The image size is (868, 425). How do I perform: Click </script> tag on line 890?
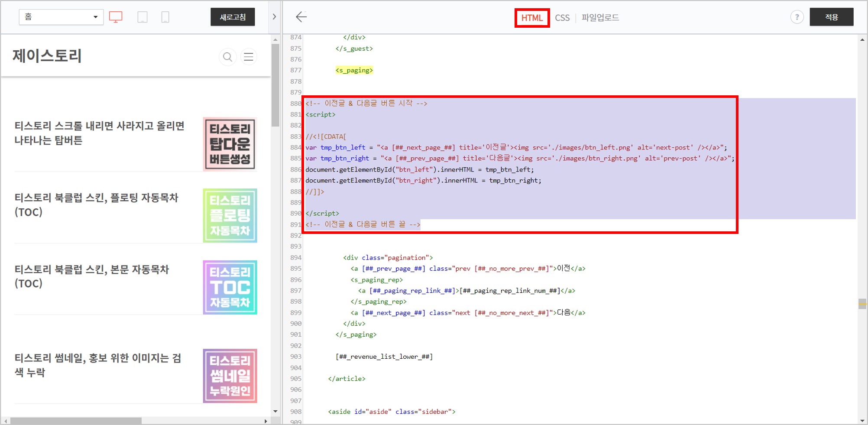322,213
